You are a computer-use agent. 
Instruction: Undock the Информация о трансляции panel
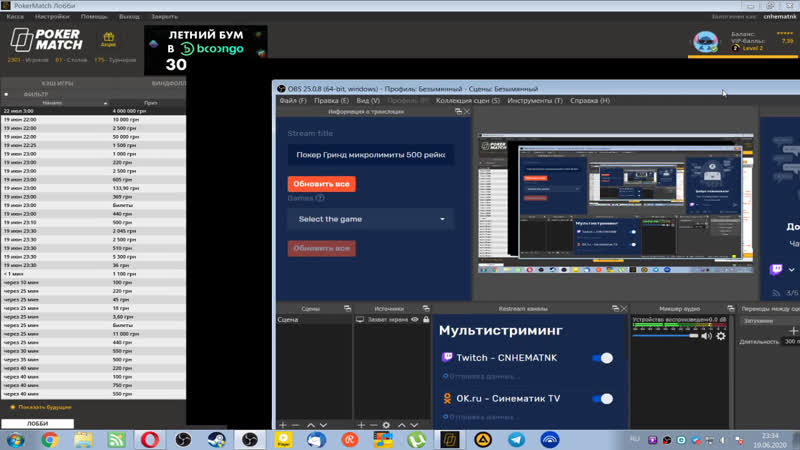tap(458, 111)
